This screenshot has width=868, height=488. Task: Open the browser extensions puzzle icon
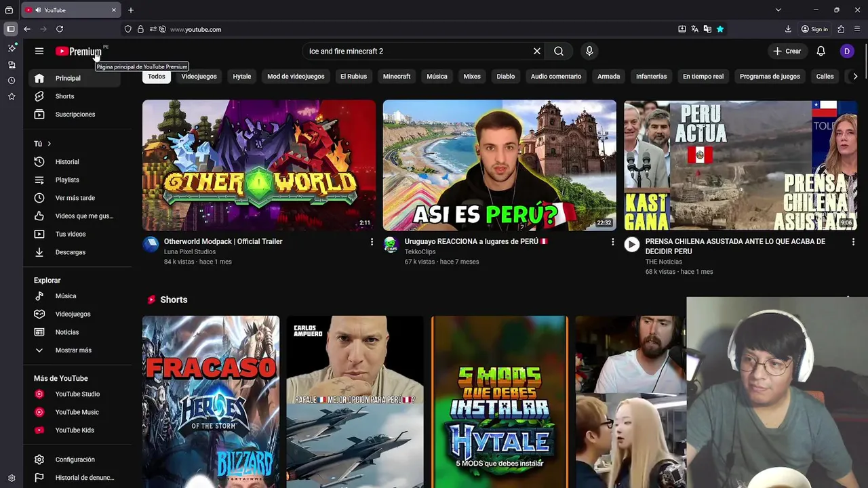pyautogui.click(x=841, y=29)
